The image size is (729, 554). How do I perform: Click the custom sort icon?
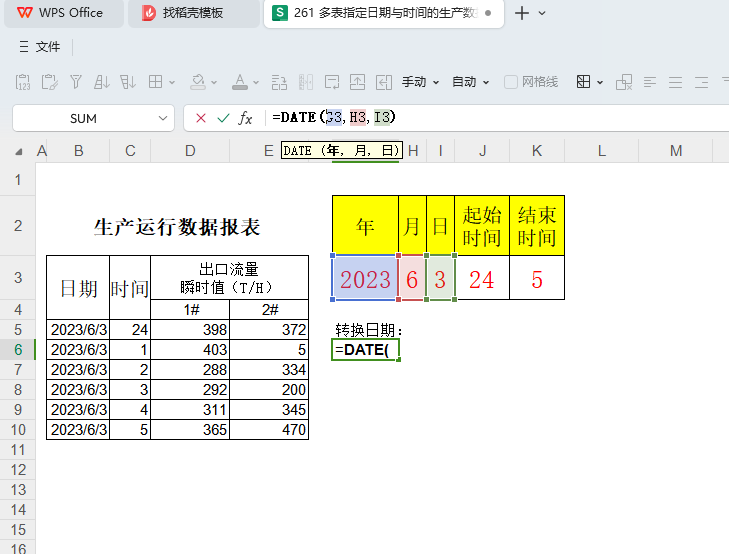coord(127,82)
